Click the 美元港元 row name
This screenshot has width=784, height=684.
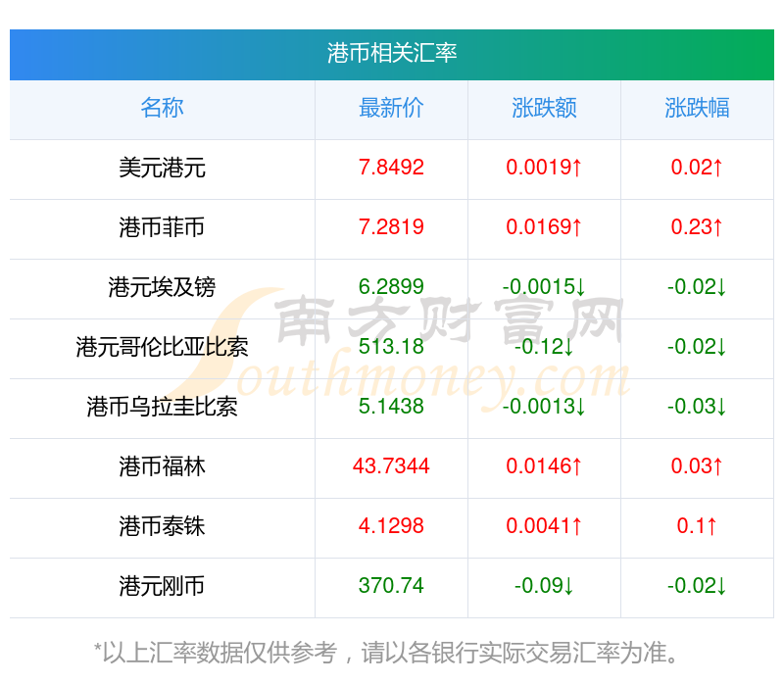162,168
